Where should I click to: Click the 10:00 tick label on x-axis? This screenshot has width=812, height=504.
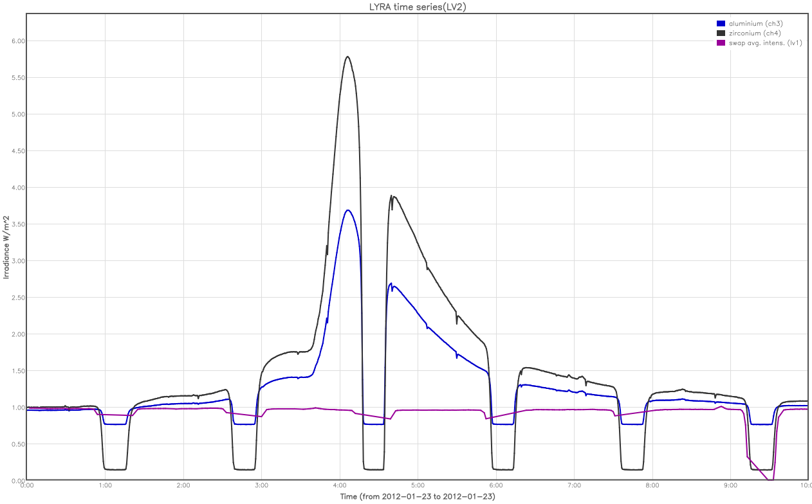click(804, 486)
